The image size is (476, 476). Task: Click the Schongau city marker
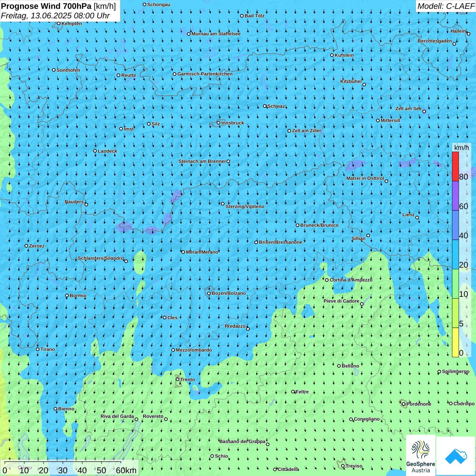pos(144,4)
